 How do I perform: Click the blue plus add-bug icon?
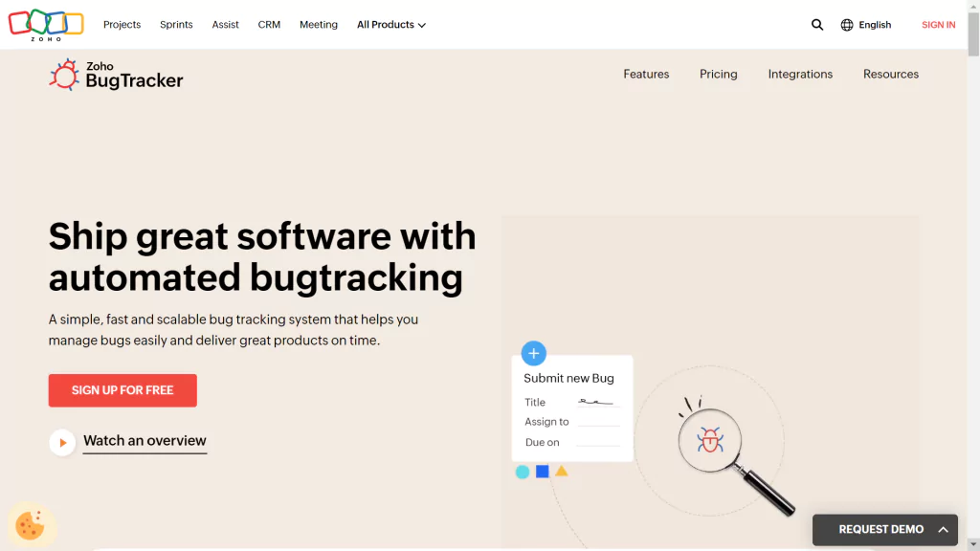coord(533,354)
